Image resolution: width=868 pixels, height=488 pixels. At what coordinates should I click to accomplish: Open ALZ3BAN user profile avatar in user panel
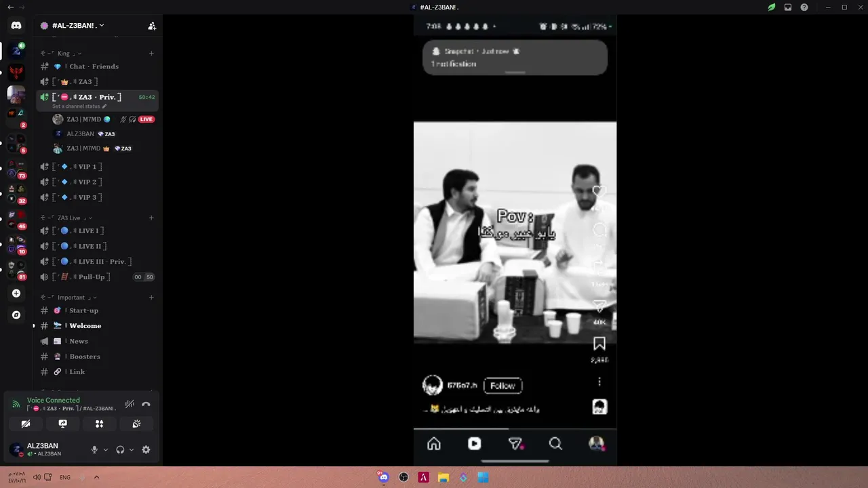coord(16,449)
